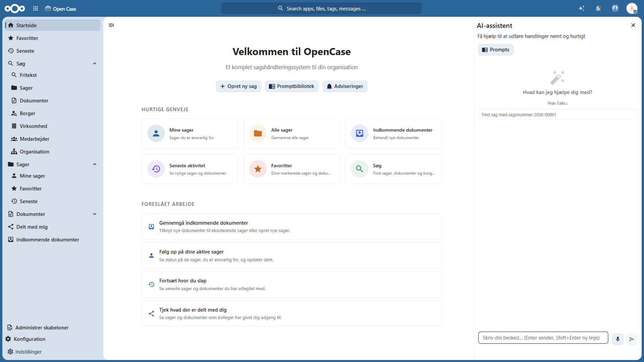Image resolution: width=644 pixels, height=362 pixels.
Task: Open Medarbejder search
Action: 54,139
